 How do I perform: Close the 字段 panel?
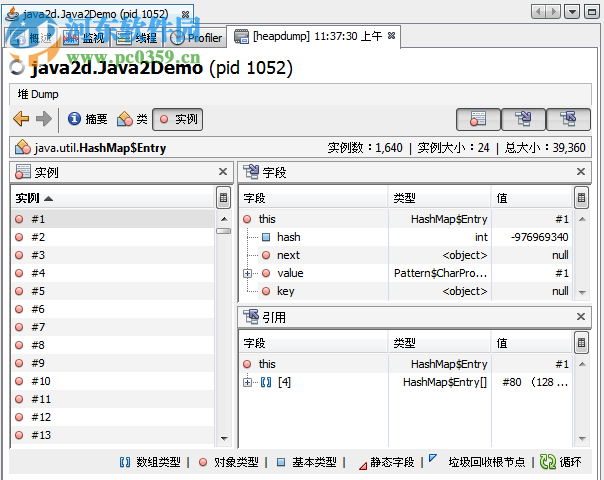(x=581, y=171)
